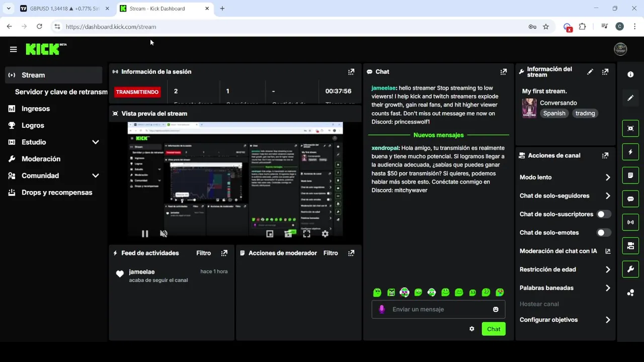This screenshot has width=644, height=362.
Task: Click the clip icon in preview controls
Action: coord(288,234)
